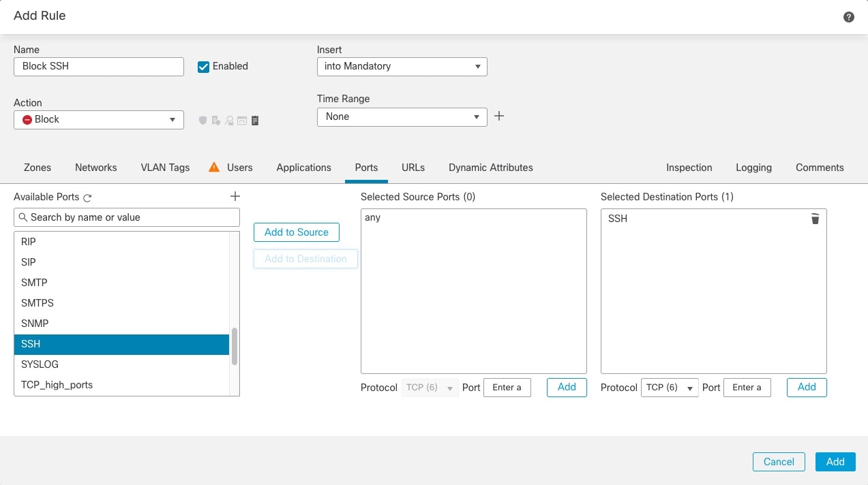Click the plus icon beside Time Range

coord(498,116)
